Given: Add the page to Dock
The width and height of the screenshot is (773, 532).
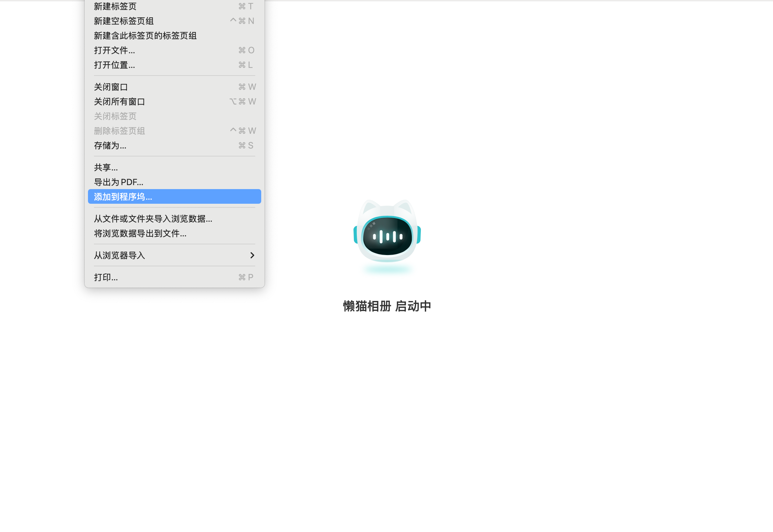Looking at the screenshot, I should [123, 197].
